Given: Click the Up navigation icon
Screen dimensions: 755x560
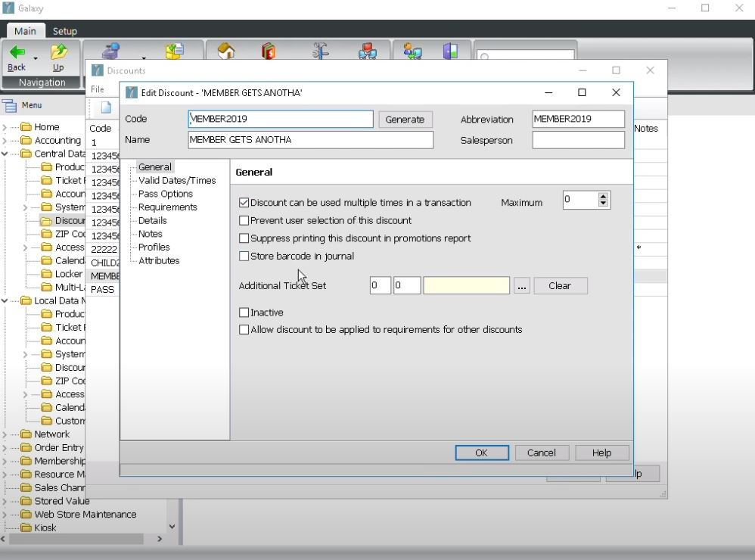Looking at the screenshot, I should pos(59,51).
